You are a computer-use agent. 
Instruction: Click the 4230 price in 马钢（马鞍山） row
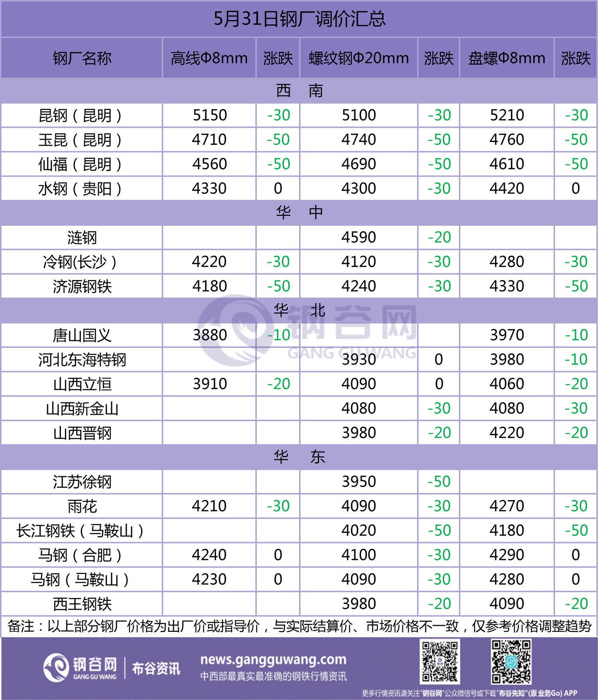209,579
